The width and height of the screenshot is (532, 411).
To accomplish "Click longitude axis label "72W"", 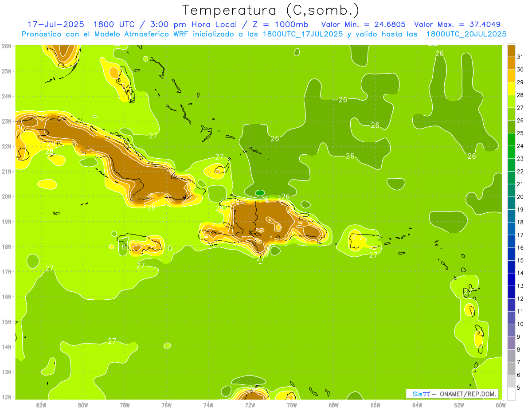I will point(250,405).
